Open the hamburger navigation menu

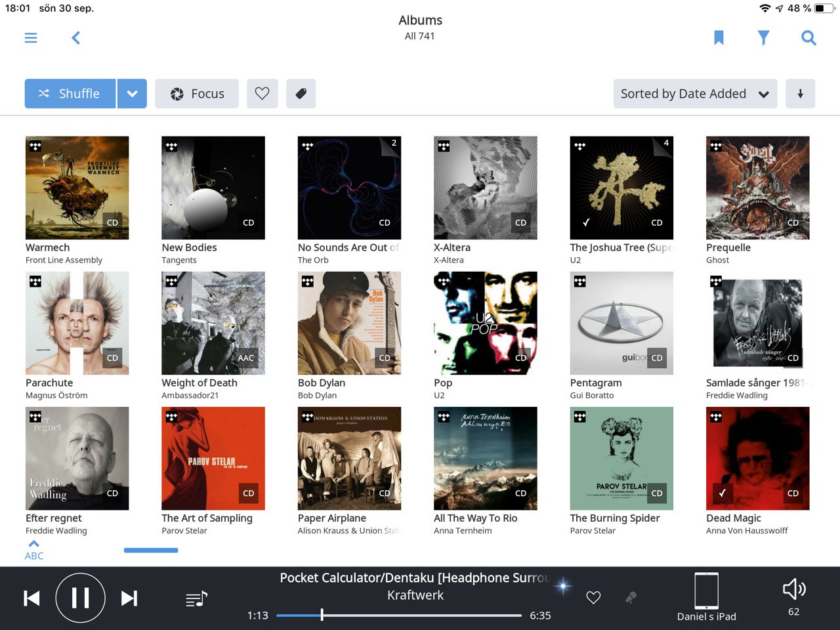pos(31,38)
